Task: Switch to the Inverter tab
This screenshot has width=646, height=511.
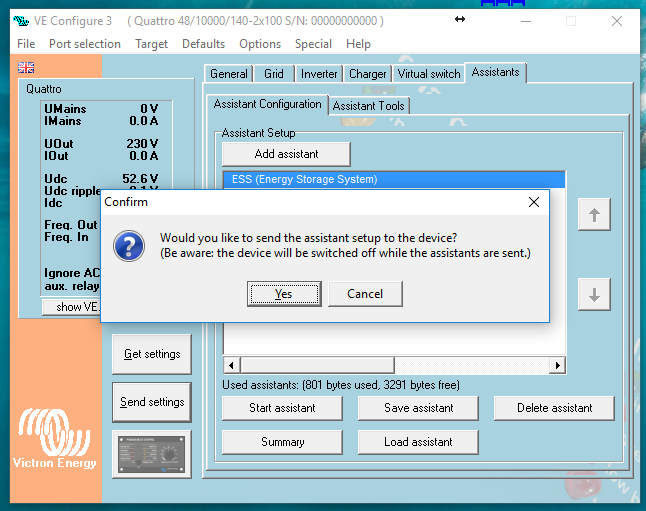Action: (x=319, y=74)
